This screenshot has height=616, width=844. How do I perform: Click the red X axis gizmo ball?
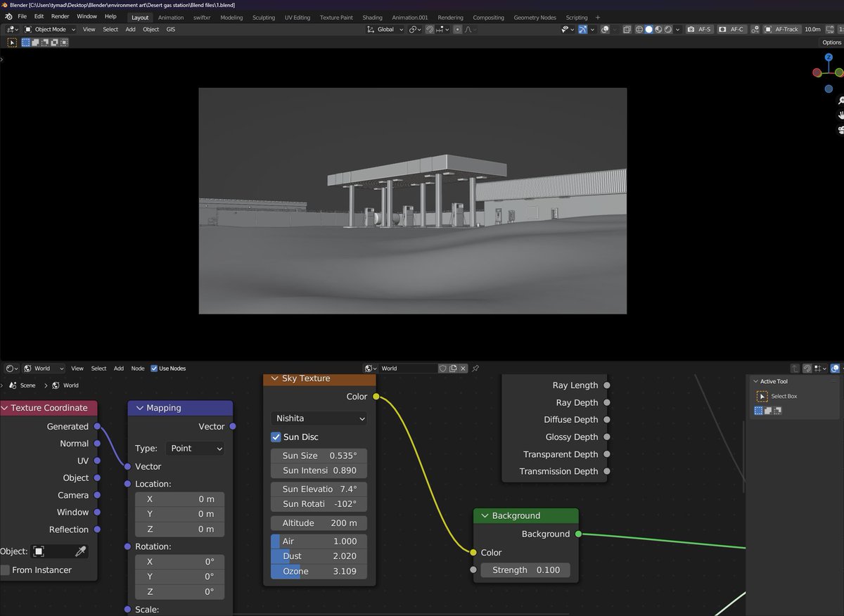817,72
